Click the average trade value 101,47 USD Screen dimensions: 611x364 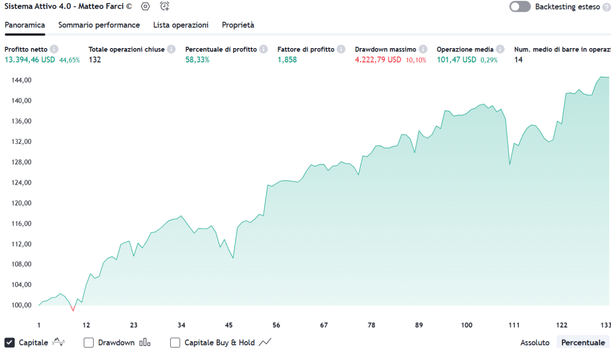click(456, 60)
